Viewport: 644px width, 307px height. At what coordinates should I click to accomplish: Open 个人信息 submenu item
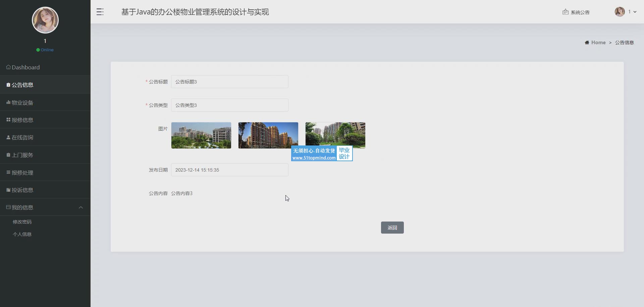tap(22, 234)
